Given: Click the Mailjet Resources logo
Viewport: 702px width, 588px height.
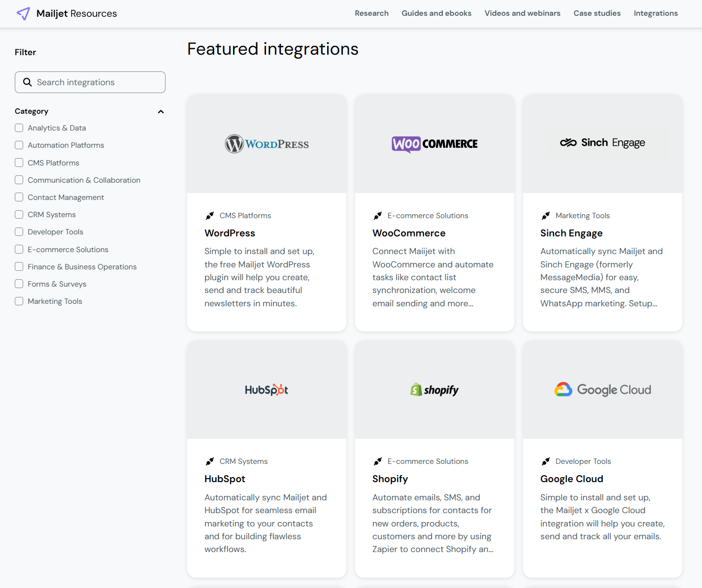Looking at the screenshot, I should (x=67, y=13).
